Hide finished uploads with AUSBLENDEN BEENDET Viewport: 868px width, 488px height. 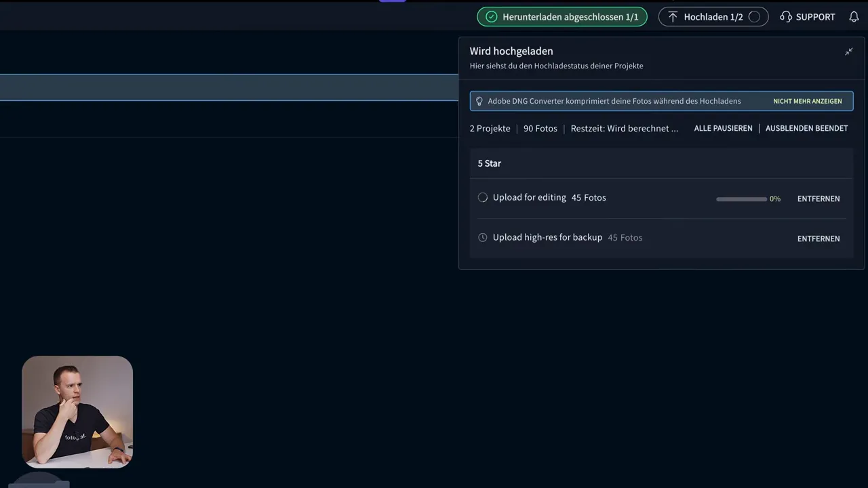coord(806,128)
